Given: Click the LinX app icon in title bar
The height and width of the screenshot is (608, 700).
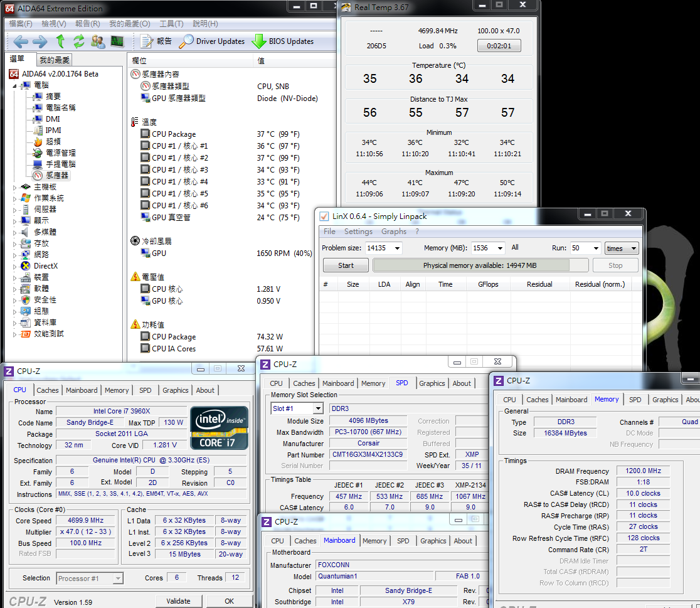Looking at the screenshot, I should pyautogui.click(x=324, y=216).
